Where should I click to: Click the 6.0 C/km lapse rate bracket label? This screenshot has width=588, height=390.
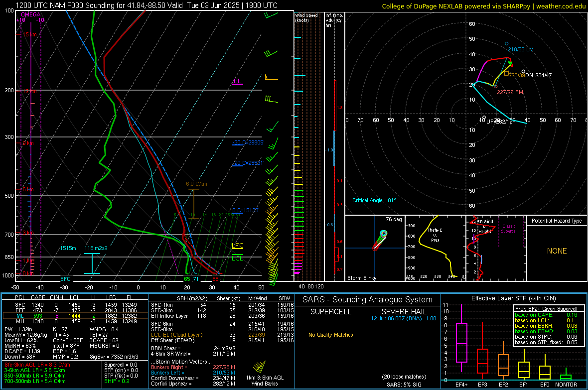(196, 184)
